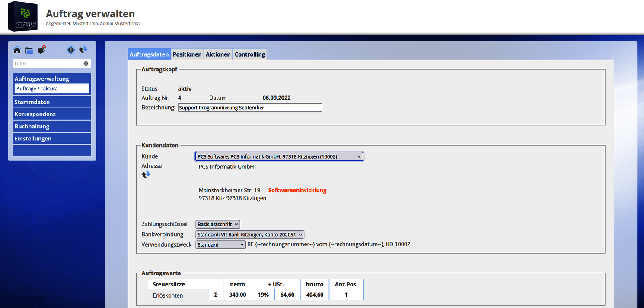Open the Bankverbindung dropdown
The width and height of the screenshot is (644, 308).
click(250, 235)
